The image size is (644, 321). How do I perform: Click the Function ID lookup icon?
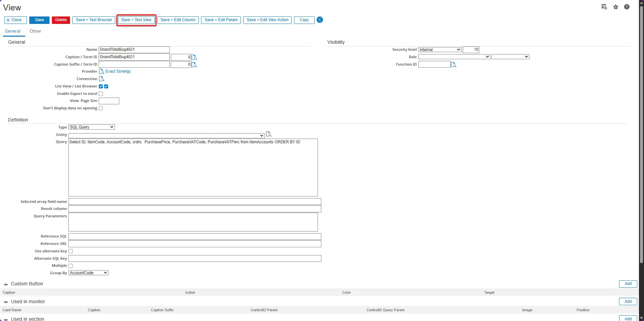click(453, 65)
